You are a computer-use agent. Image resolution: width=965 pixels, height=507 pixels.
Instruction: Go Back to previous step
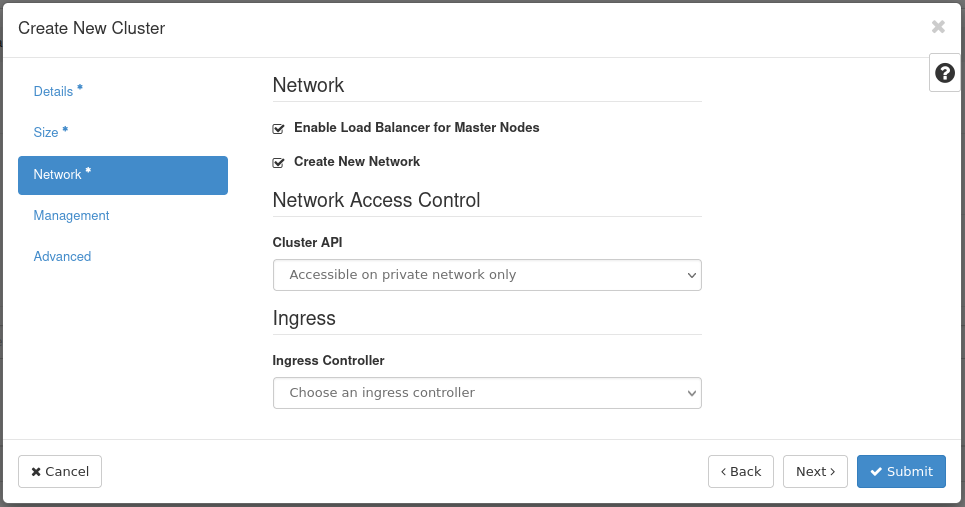(x=740, y=472)
